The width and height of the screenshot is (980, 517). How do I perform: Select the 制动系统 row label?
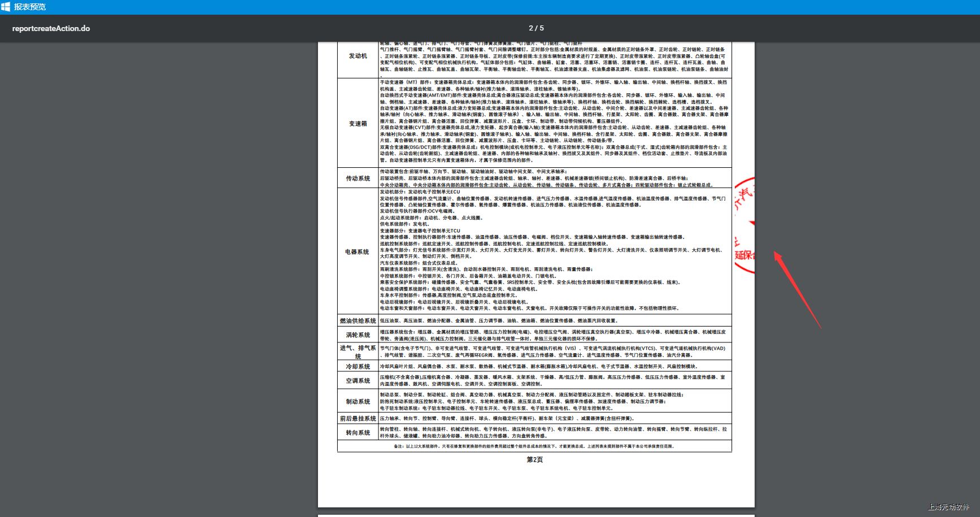[358, 401]
